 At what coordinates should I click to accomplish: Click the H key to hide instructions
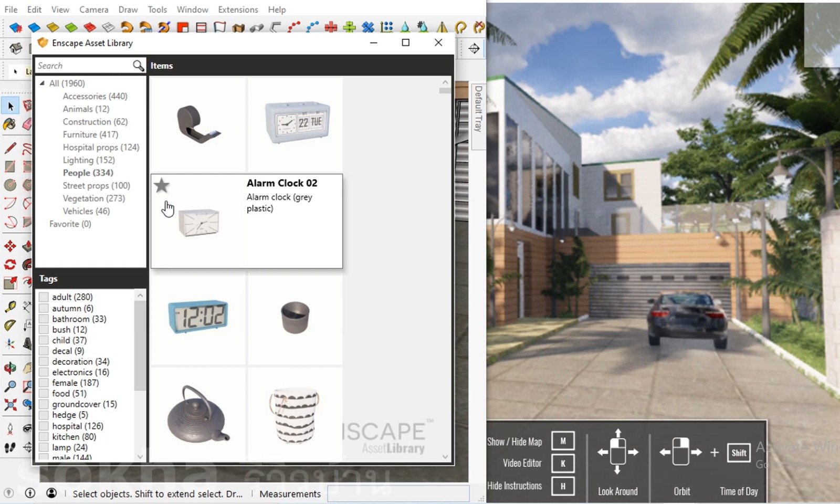[563, 486]
